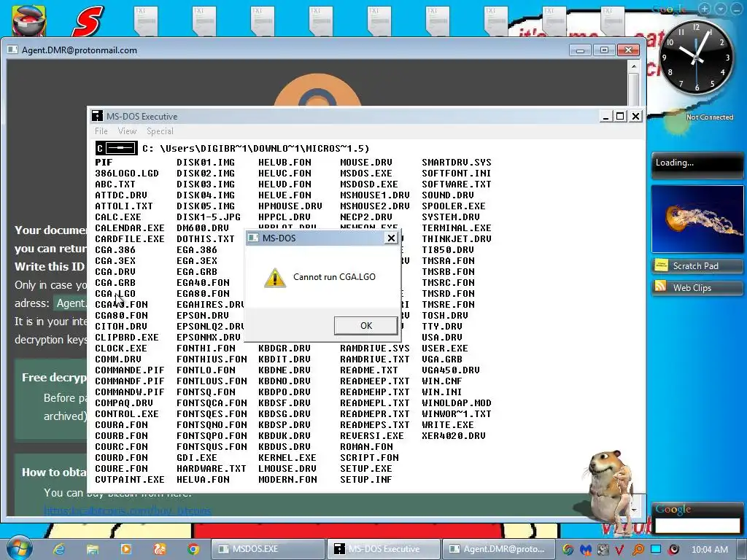Select SMARTDRV.SYS in the file list
This screenshot has width=747, height=560.
457,163
